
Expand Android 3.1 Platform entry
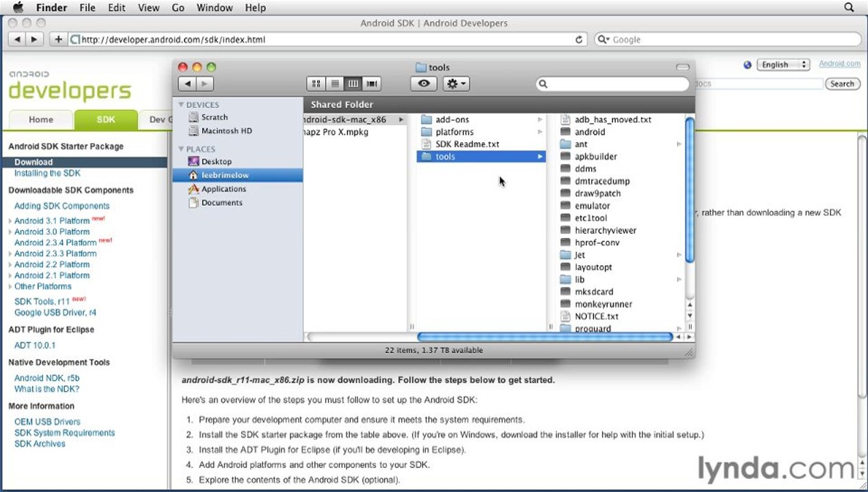pos(10,221)
